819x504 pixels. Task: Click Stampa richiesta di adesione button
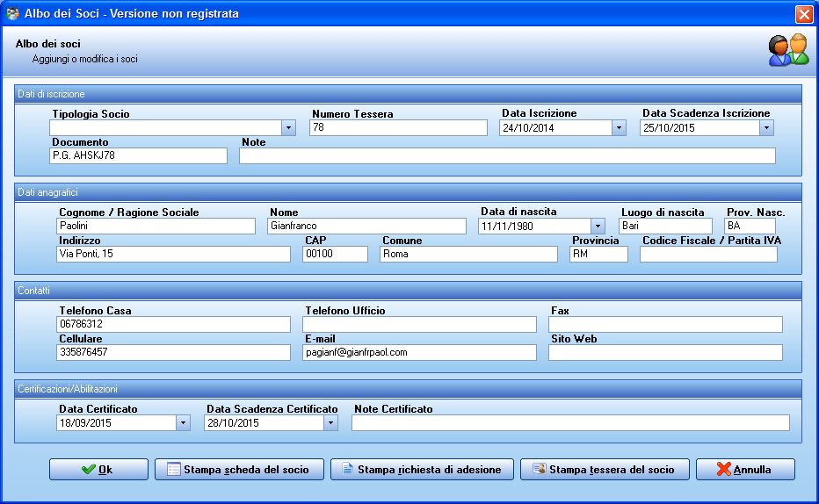[421, 470]
